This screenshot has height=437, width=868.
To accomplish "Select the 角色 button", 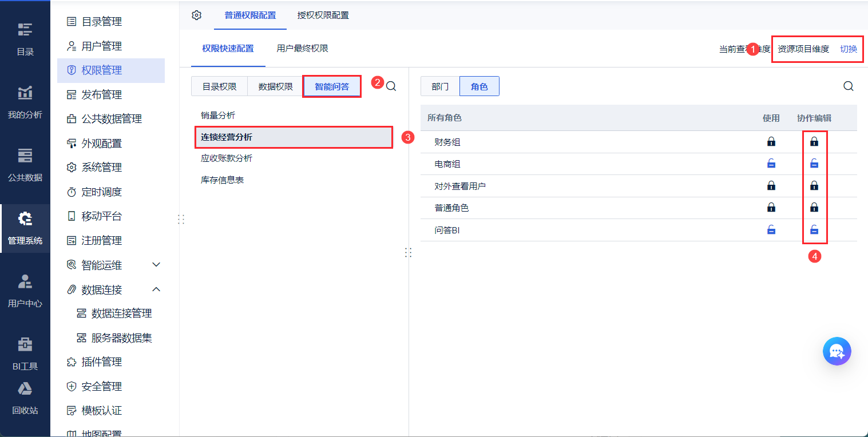I will (479, 86).
